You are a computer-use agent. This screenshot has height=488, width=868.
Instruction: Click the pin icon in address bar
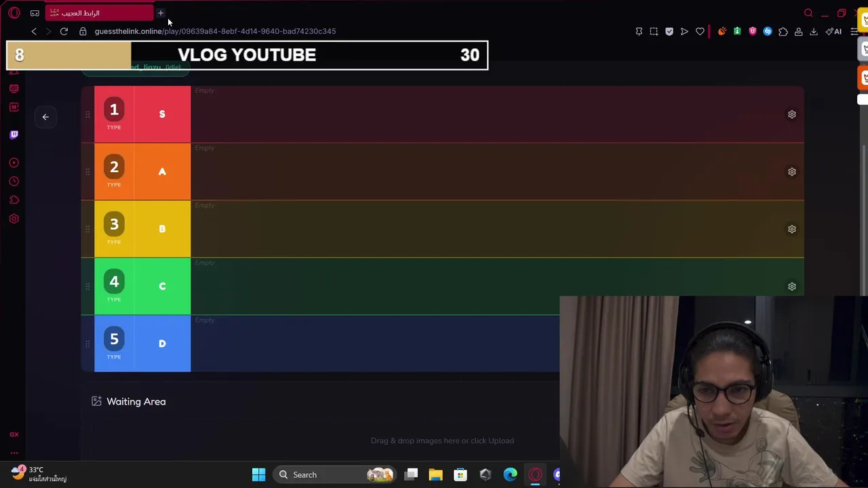point(639,31)
